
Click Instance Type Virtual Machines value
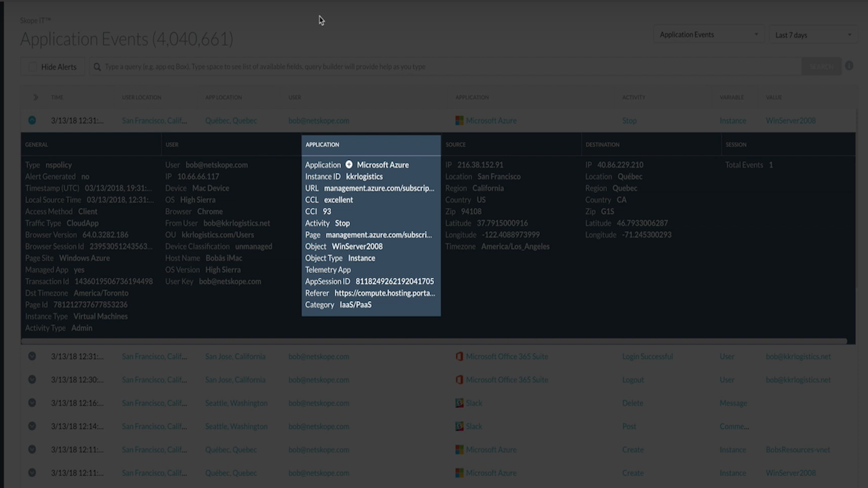[100, 317]
